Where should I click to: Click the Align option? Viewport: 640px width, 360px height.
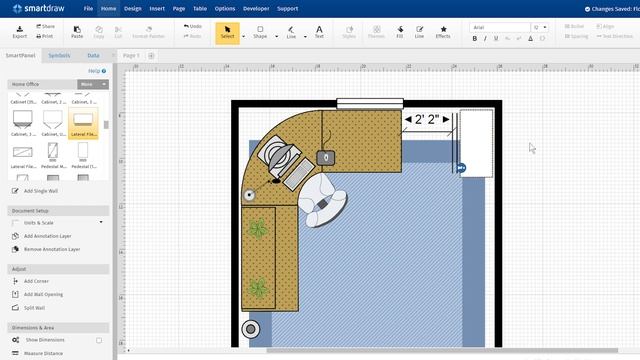click(x=605, y=27)
